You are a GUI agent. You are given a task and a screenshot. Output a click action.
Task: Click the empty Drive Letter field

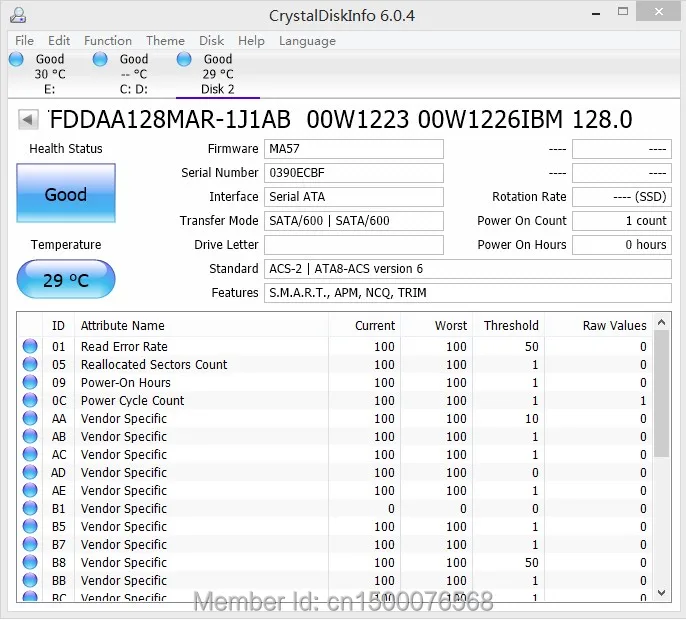point(354,245)
